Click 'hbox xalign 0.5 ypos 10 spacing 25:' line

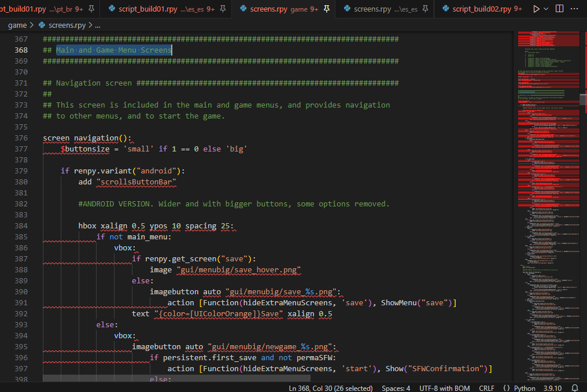pos(156,225)
